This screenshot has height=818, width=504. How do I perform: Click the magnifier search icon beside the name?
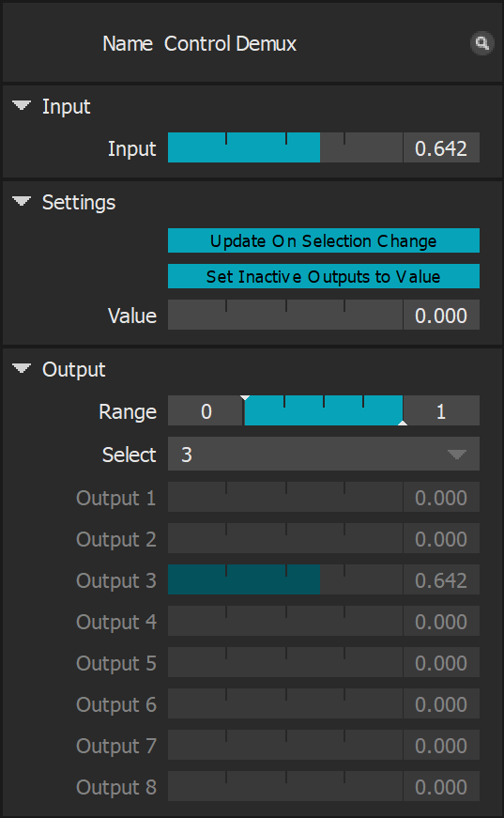[482, 43]
